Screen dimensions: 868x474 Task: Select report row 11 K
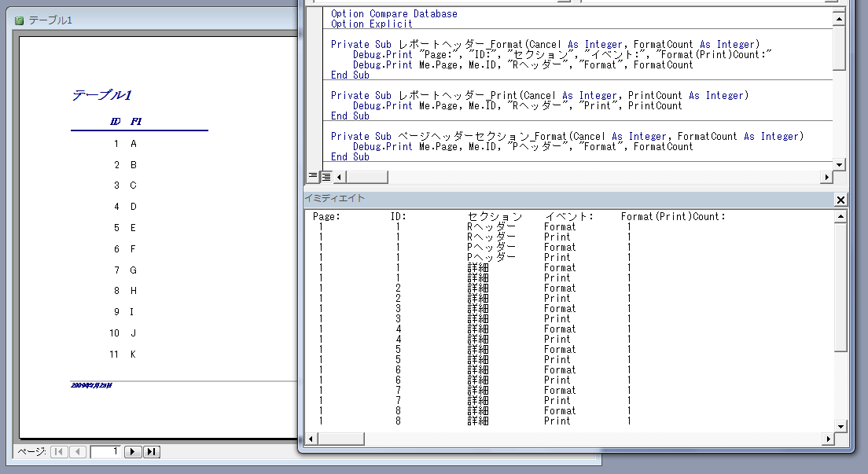(123, 355)
